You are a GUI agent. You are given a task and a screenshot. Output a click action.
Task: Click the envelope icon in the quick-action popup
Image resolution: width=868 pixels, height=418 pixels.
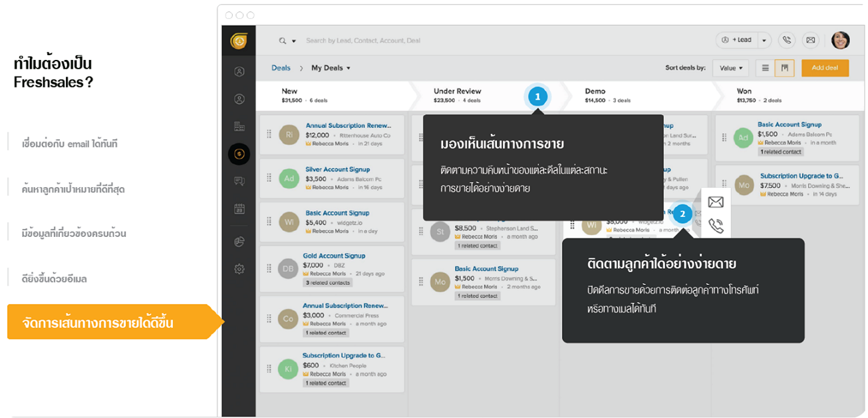716,202
